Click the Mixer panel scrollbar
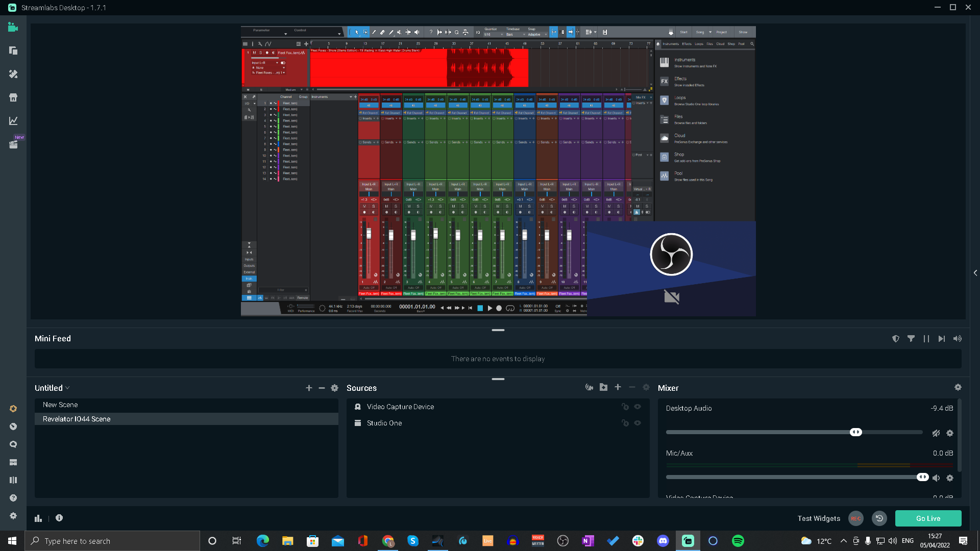Screen dimensions: 980x551 (960, 435)
